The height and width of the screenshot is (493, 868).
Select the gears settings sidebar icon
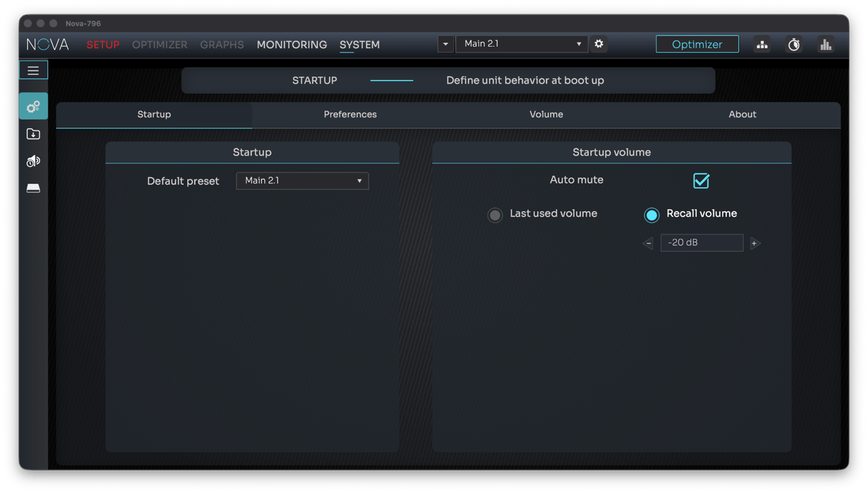coord(33,106)
